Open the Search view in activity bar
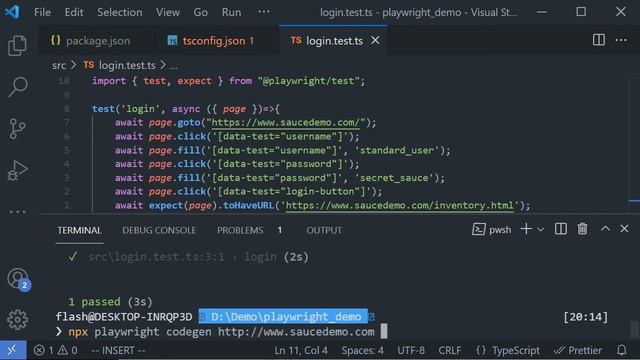Screen dimensions: 640x360 (18, 87)
